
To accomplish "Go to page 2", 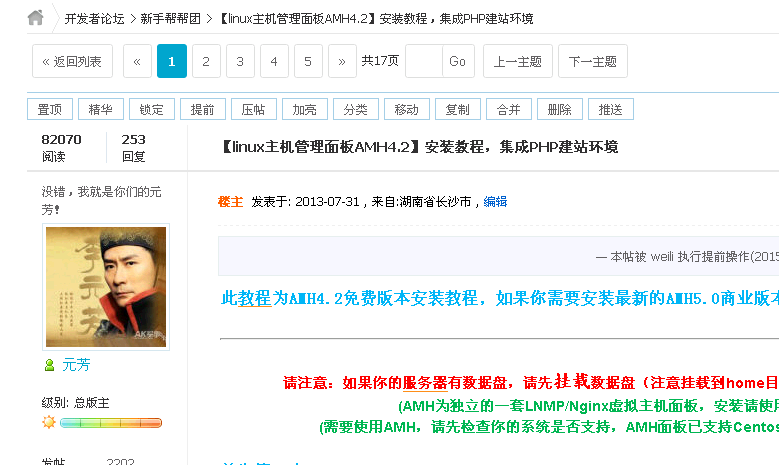I will click(x=206, y=62).
